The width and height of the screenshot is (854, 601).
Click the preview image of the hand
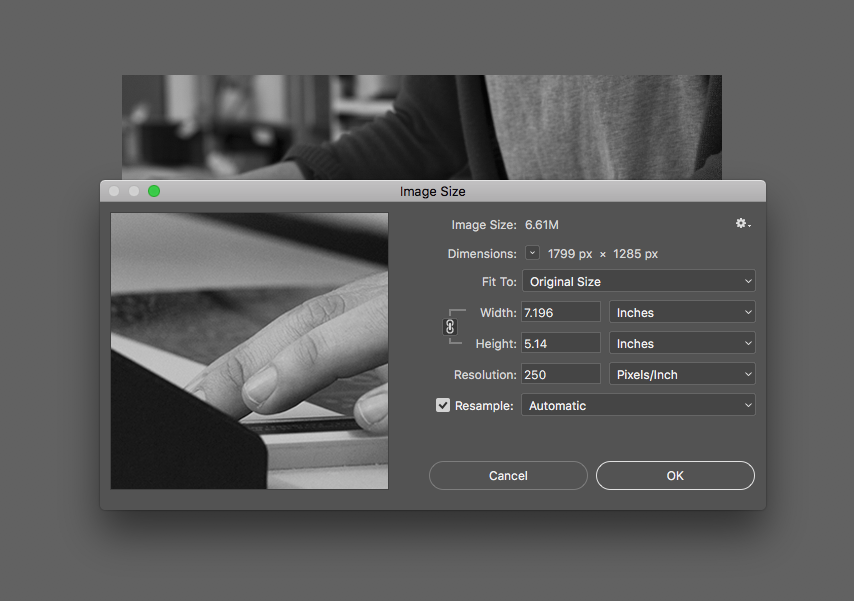point(249,351)
